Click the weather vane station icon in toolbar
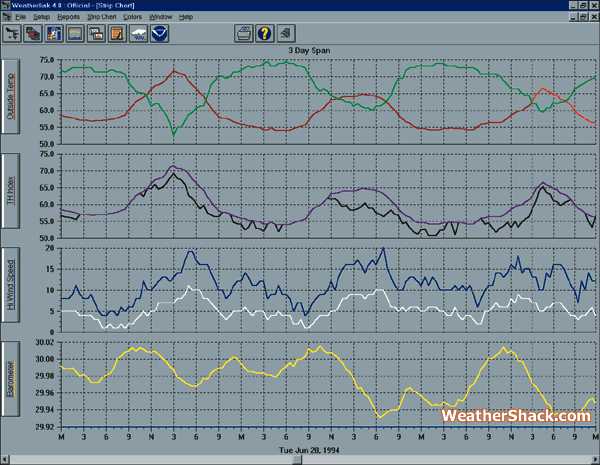This screenshot has height=465, width=600. (x=11, y=35)
